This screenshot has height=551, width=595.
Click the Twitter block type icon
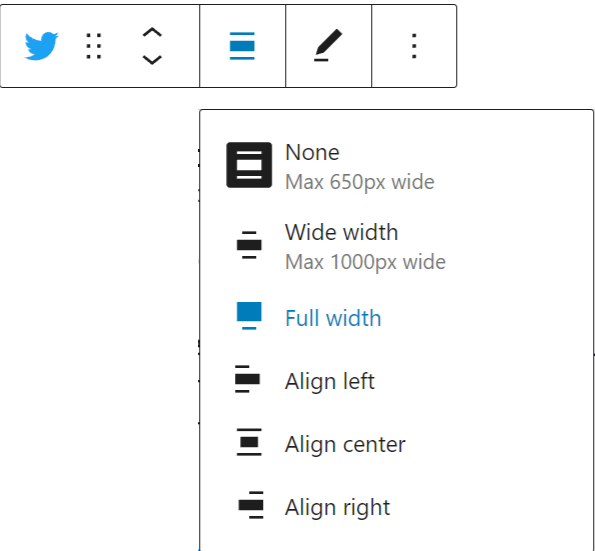click(41, 46)
